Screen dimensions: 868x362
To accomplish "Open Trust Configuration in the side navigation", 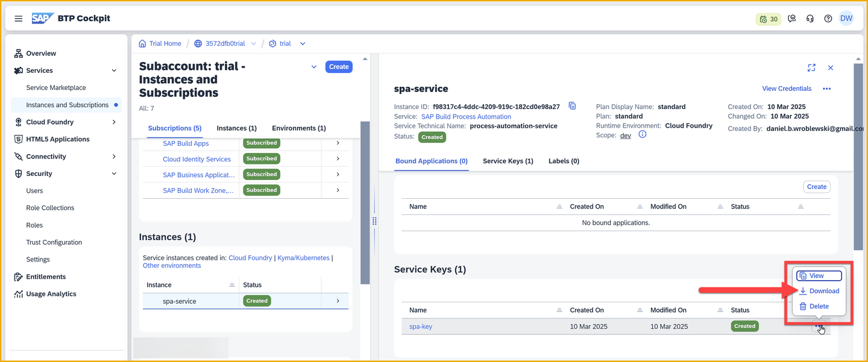I will pyautogui.click(x=54, y=242).
